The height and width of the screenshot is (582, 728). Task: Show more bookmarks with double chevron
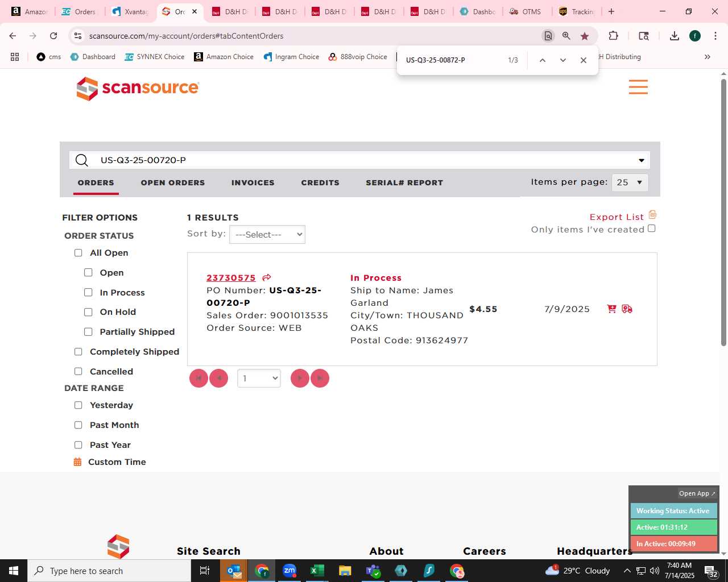point(708,57)
